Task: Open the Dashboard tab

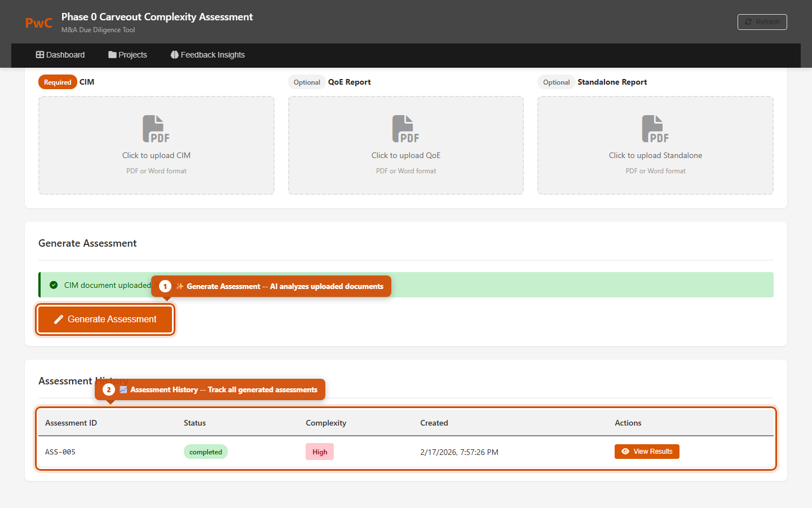Action: click(x=60, y=55)
